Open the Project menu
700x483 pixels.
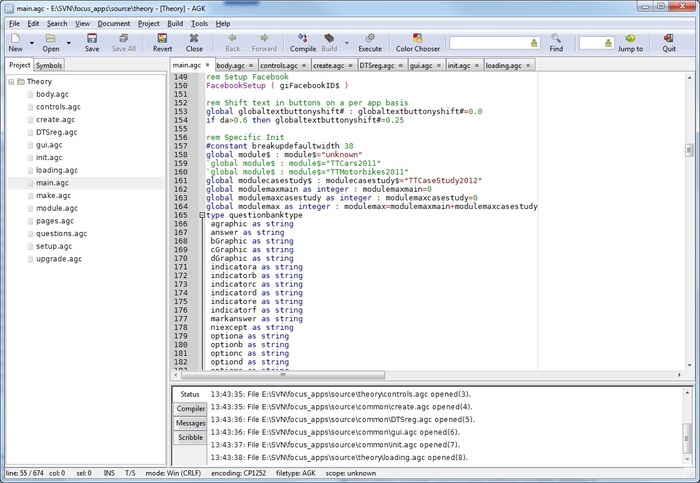pos(148,24)
